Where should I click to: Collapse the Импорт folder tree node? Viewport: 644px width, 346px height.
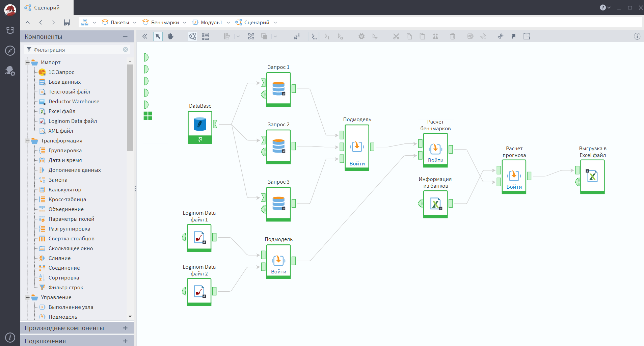pos(28,62)
